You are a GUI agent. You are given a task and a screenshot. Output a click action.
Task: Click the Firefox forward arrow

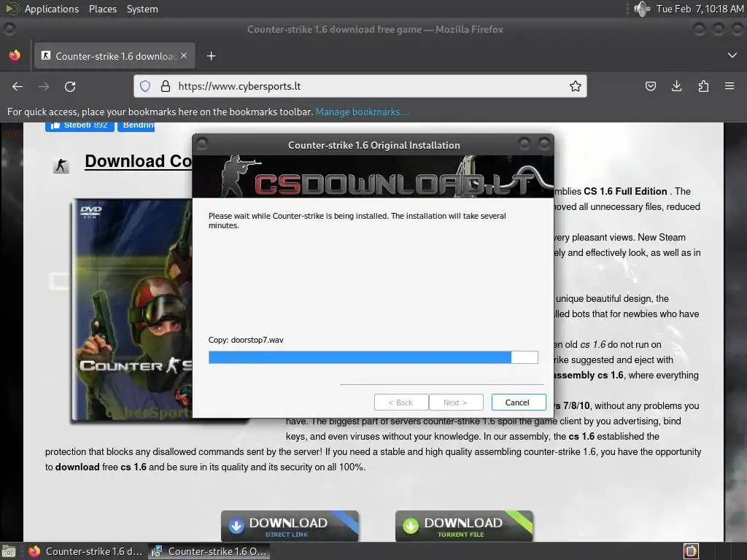pos(44,86)
